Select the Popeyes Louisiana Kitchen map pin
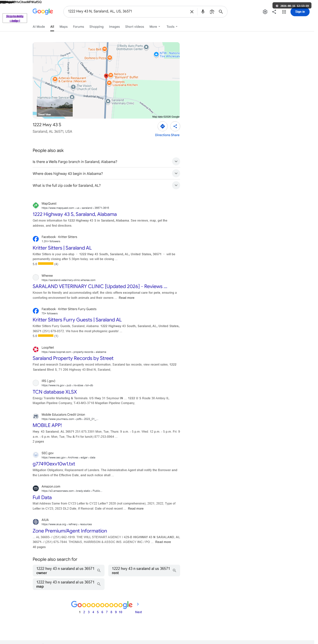This screenshot has width=318, height=644. pos(109,83)
